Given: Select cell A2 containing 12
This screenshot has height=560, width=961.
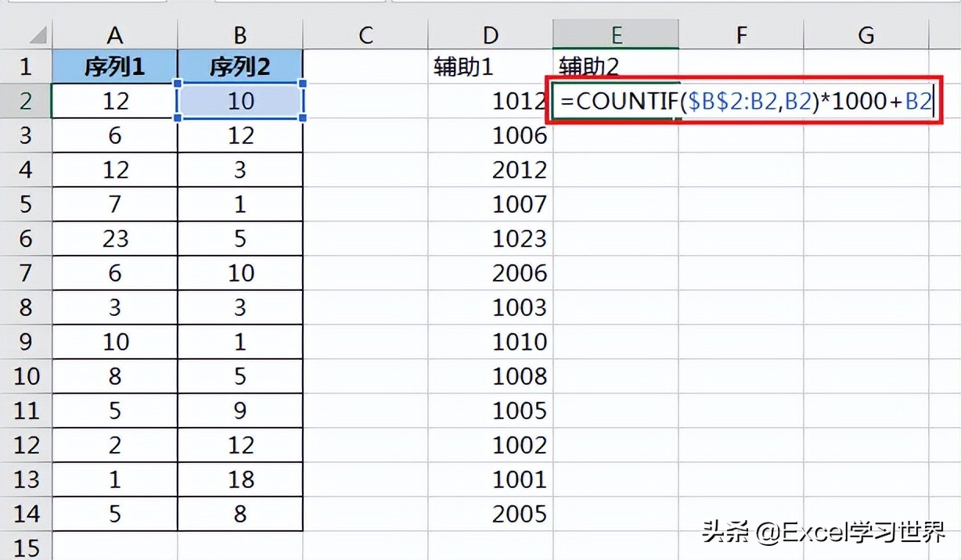Looking at the screenshot, I should [115, 101].
